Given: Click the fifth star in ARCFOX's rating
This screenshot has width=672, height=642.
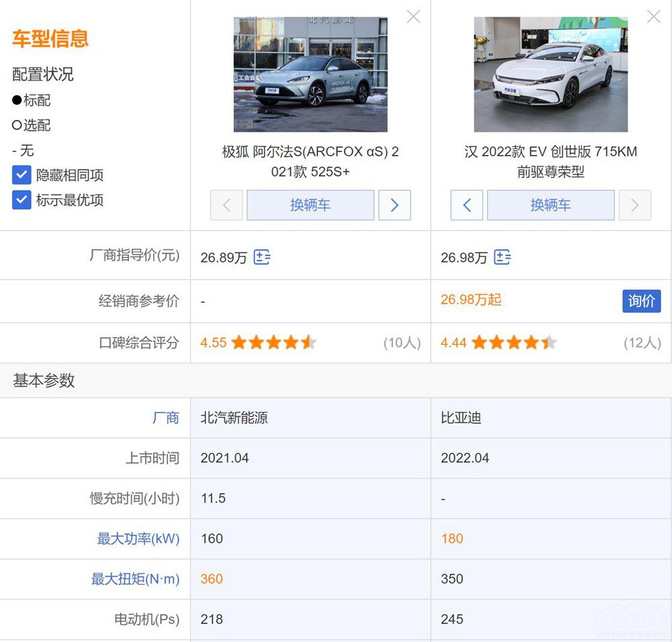Looking at the screenshot, I should pyautogui.click(x=307, y=342).
